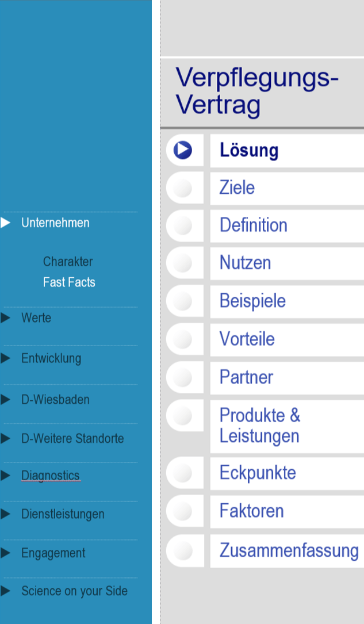
Task: Click the round bullet beside Beispiele
Action: tap(183, 301)
